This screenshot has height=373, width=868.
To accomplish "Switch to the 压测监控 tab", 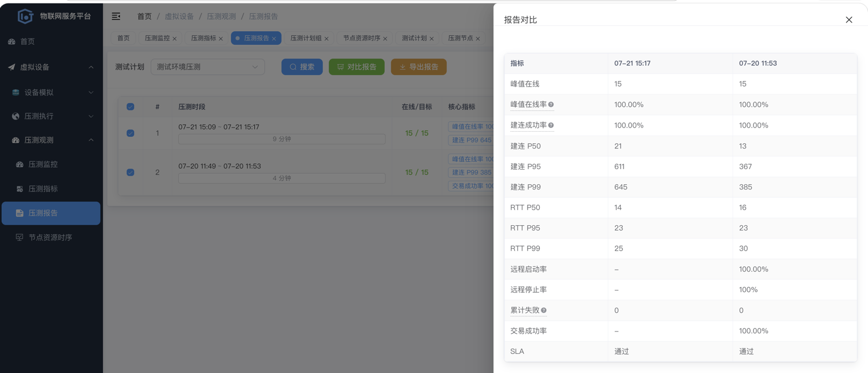I will [x=157, y=38].
